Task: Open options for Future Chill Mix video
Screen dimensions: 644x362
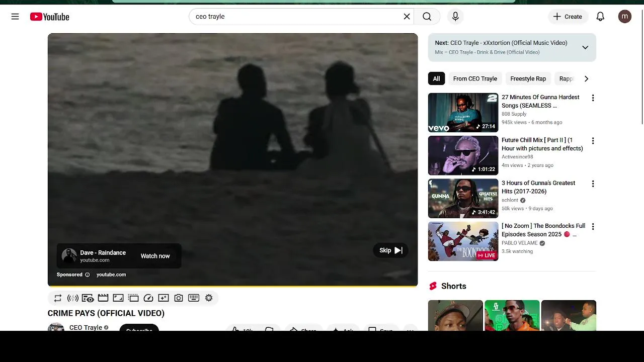Action: point(593,141)
